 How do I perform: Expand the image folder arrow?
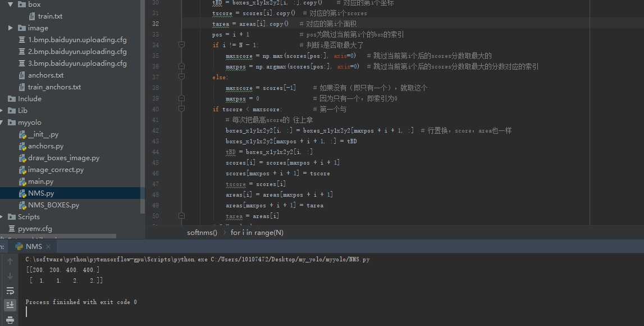pos(10,28)
